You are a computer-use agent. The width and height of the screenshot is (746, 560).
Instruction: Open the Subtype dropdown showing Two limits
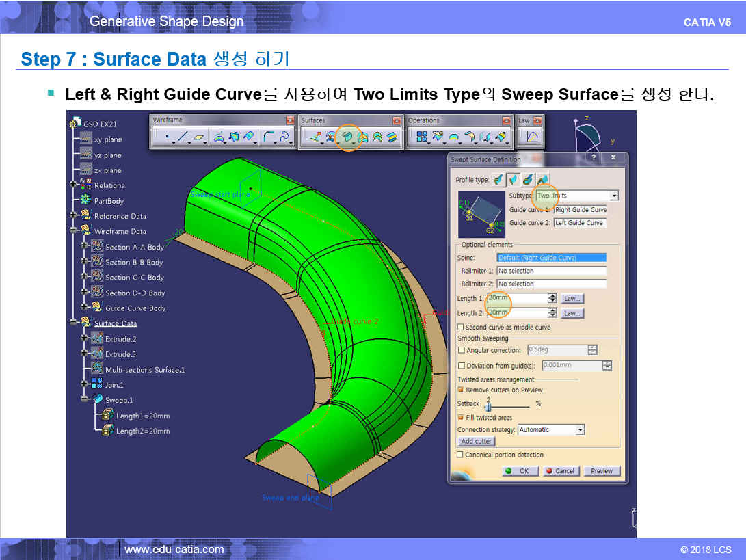(x=613, y=196)
